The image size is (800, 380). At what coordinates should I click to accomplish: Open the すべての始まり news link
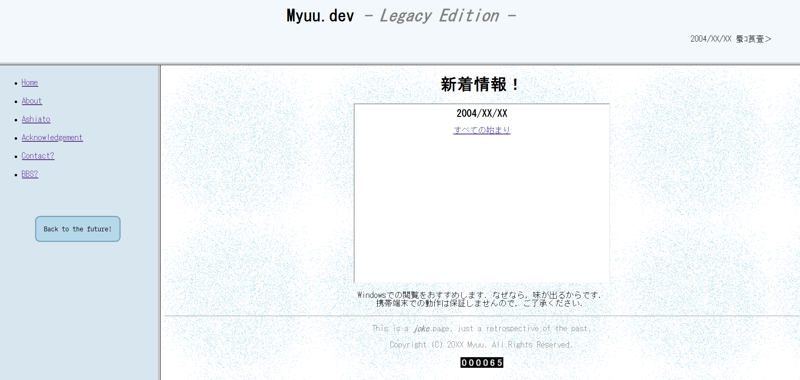482,130
